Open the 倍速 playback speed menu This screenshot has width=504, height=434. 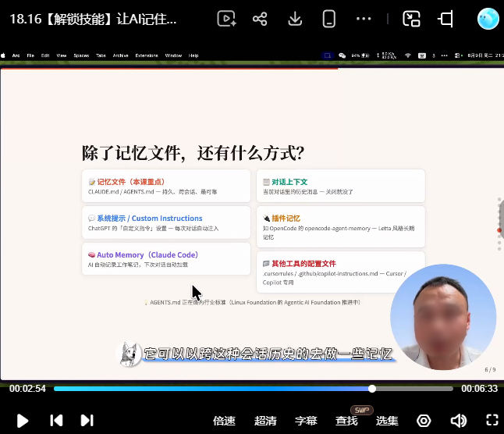point(224,421)
